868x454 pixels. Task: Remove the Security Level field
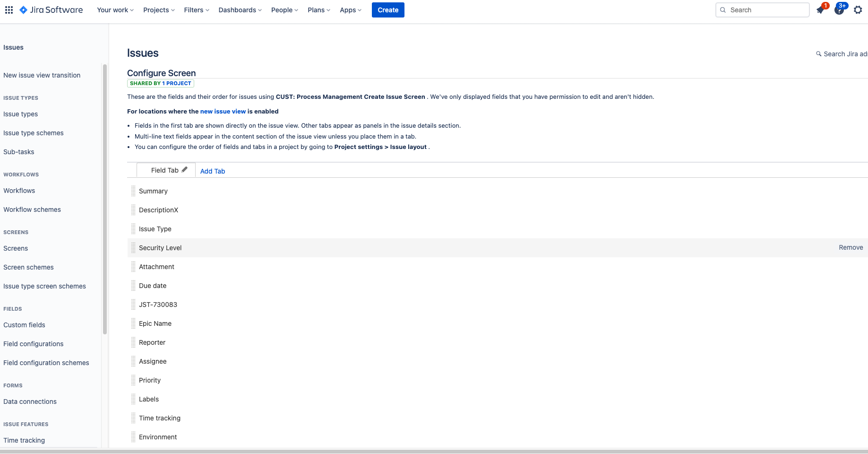851,247
